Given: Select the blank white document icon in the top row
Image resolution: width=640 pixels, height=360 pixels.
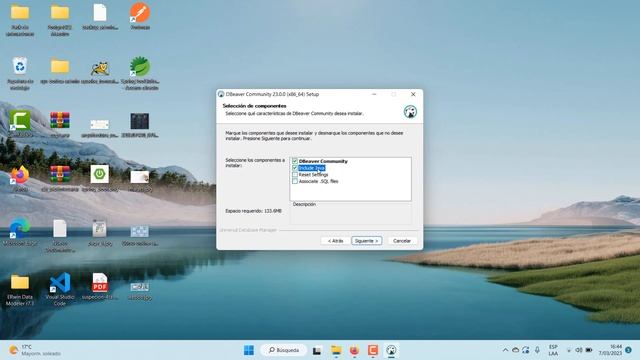Looking at the screenshot, I should point(100,16).
